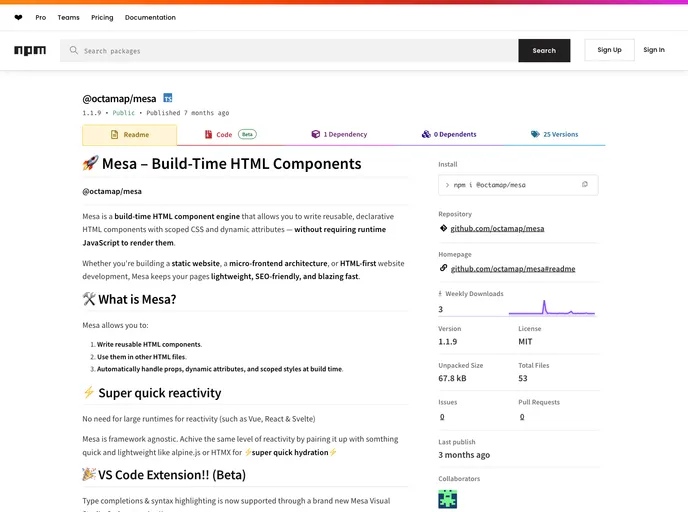Screen dimensions: 688x512
Task: Click the Public label under package name
Action: coord(124,113)
